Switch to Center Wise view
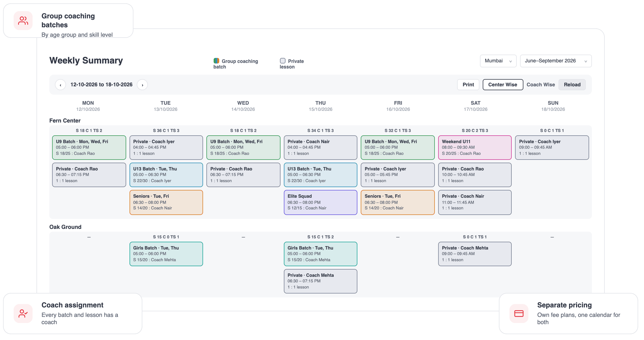Image resolution: width=644 pixels, height=340 pixels. click(x=503, y=85)
